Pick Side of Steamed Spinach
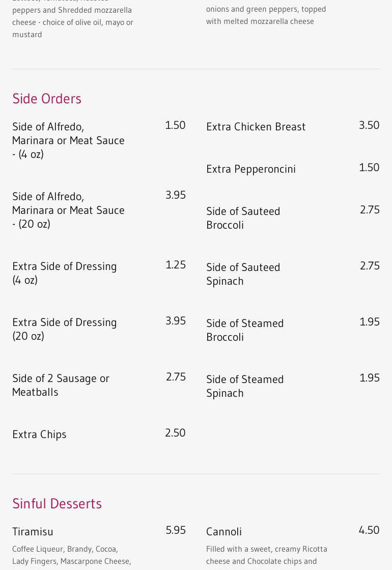392x570 pixels. click(245, 386)
